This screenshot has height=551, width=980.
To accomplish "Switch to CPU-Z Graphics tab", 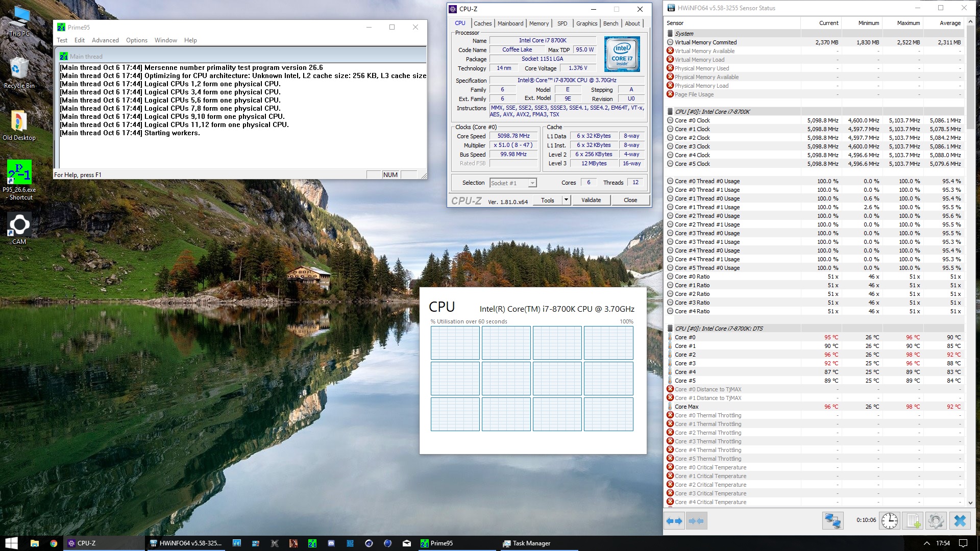I will 586,23.
